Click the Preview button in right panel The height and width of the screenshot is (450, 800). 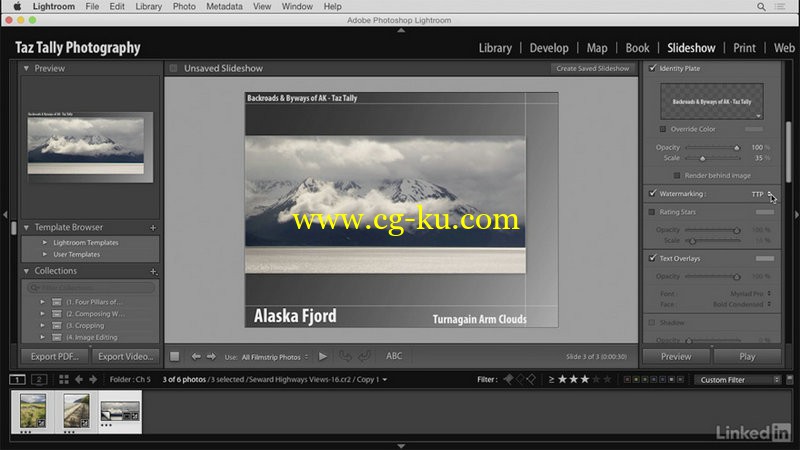click(676, 357)
